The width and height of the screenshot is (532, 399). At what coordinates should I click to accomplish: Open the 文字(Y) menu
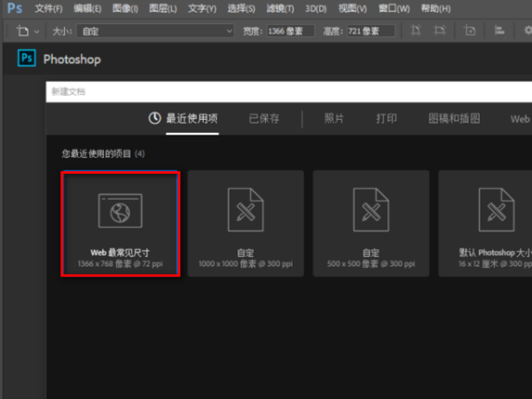coord(202,9)
